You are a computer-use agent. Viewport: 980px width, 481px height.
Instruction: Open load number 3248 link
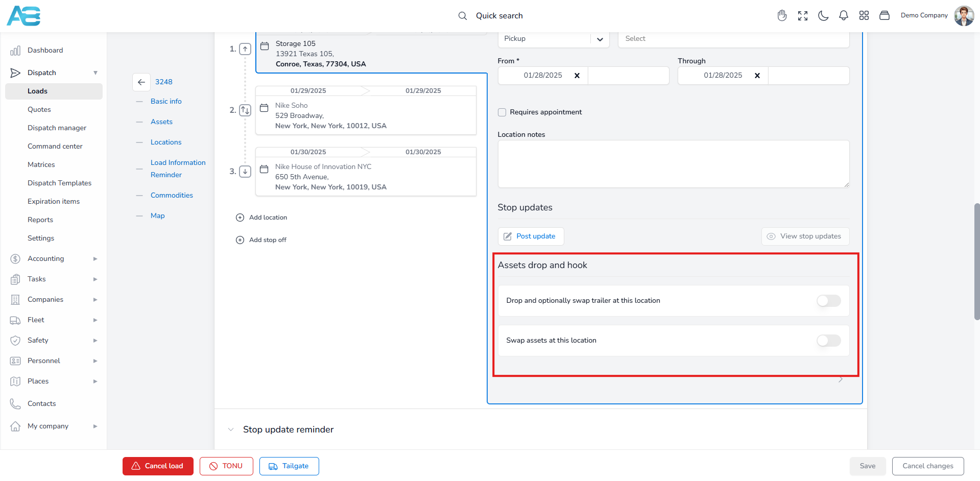164,82
